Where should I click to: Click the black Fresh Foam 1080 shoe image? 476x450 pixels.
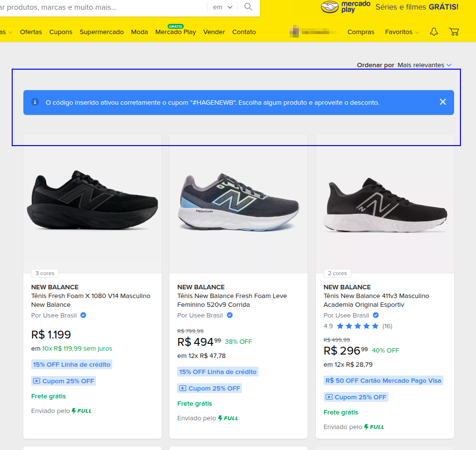(92, 201)
